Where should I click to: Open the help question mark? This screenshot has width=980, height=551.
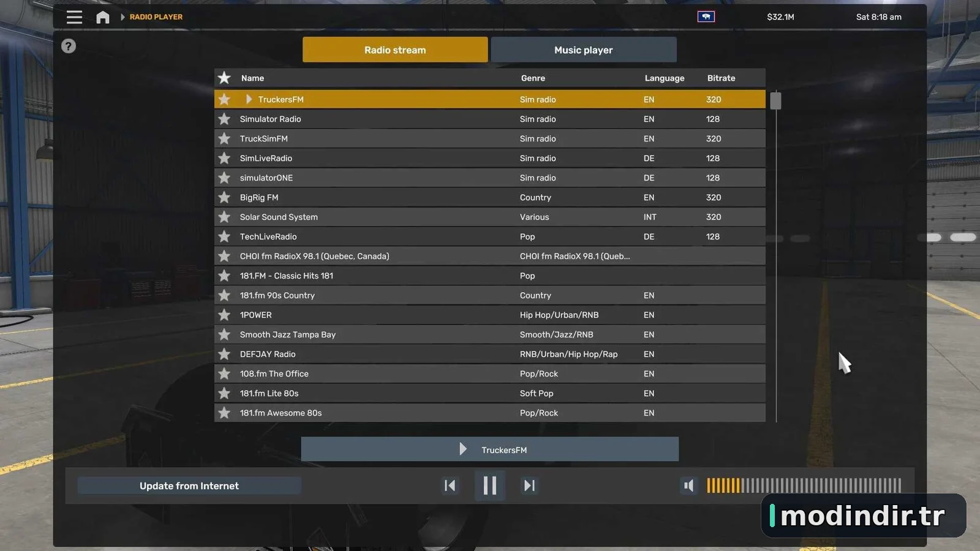[69, 46]
